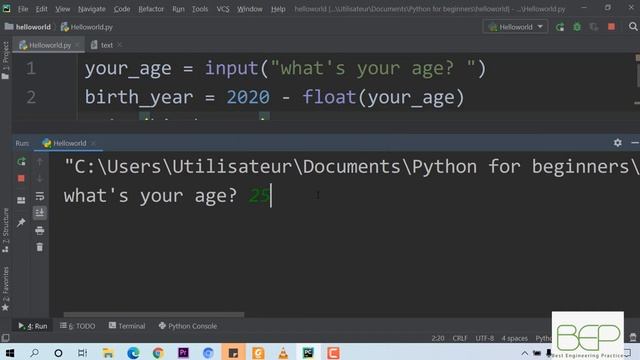Open the 6: TODO tool window
Image resolution: width=640 pixels, height=360 pixels.
pos(78,326)
